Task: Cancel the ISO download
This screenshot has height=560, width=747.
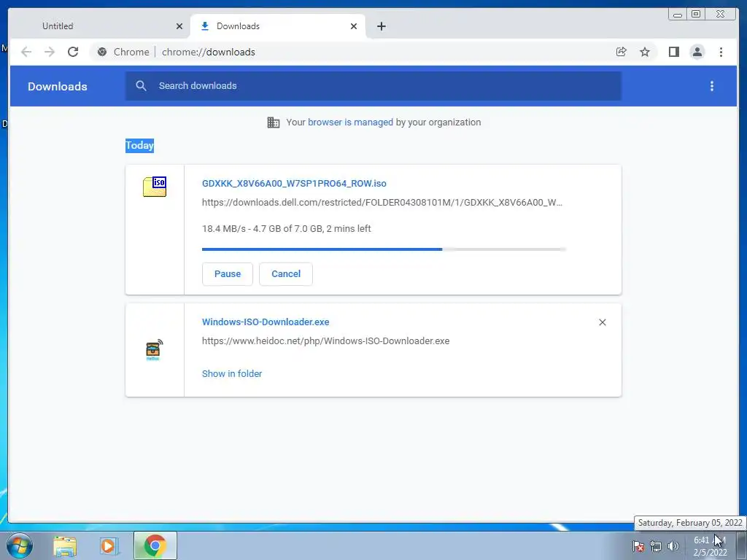Action: (286, 274)
